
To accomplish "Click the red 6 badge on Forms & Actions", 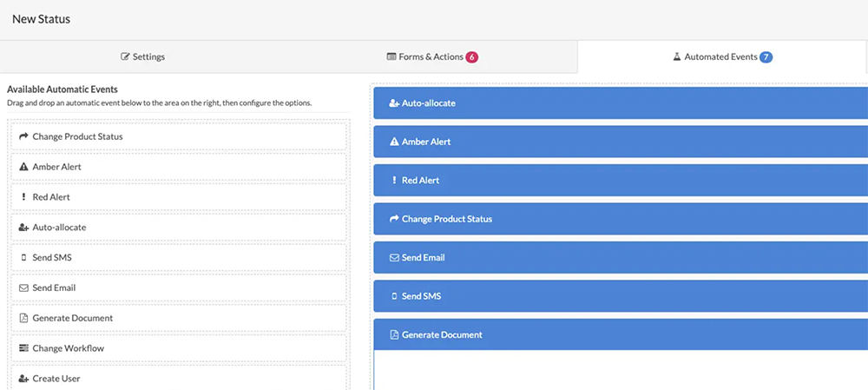I will tap(471, 56).
